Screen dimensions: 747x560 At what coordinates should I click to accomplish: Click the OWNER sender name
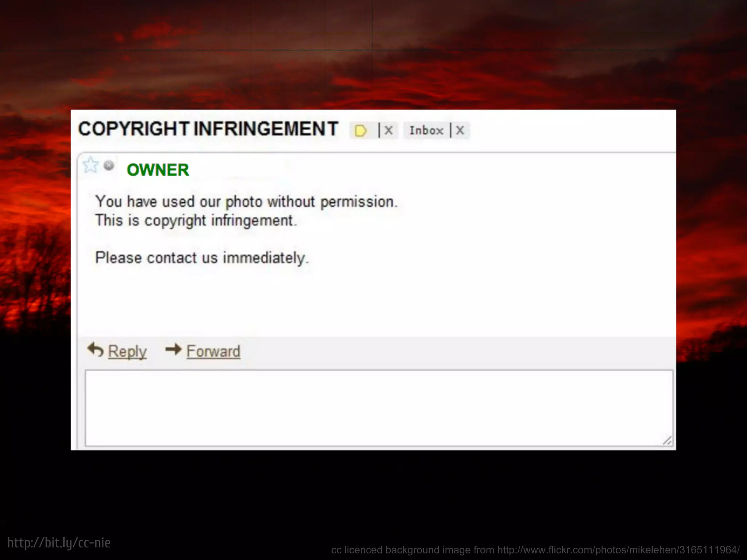point(158,170)
